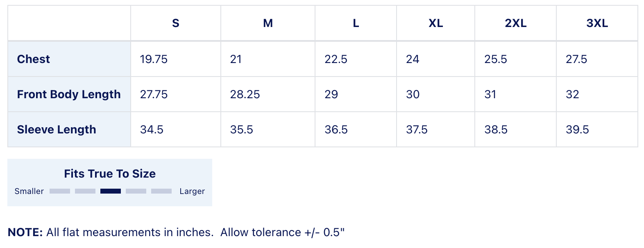Click the Smaller label on fit scale

click(x=29, y=191)
